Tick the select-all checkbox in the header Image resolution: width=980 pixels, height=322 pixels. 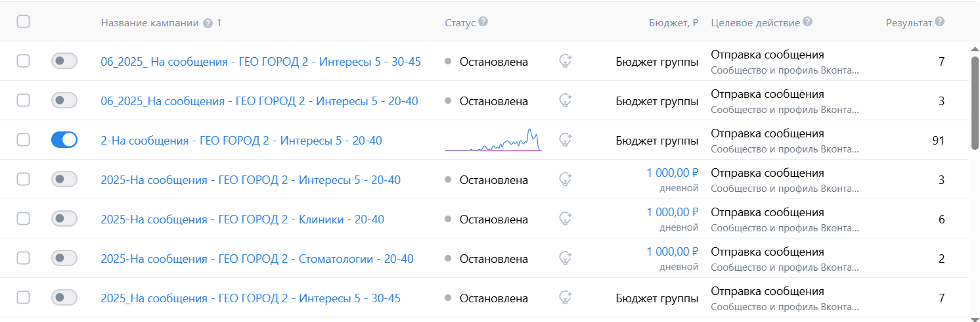(x=24, y=22)
